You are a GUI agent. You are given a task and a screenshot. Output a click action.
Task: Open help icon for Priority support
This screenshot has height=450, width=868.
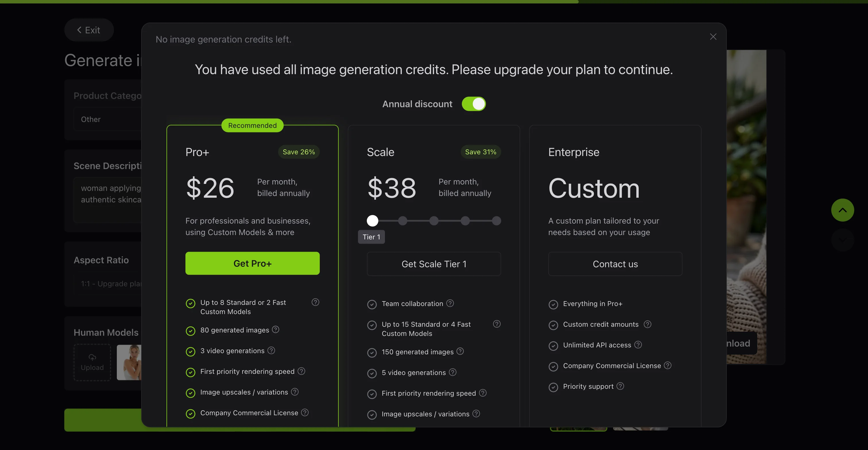[x=620, y=386]
